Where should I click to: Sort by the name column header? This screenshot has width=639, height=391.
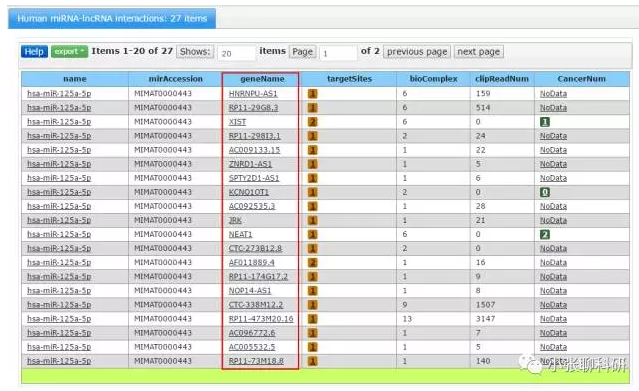coord(75,79)
